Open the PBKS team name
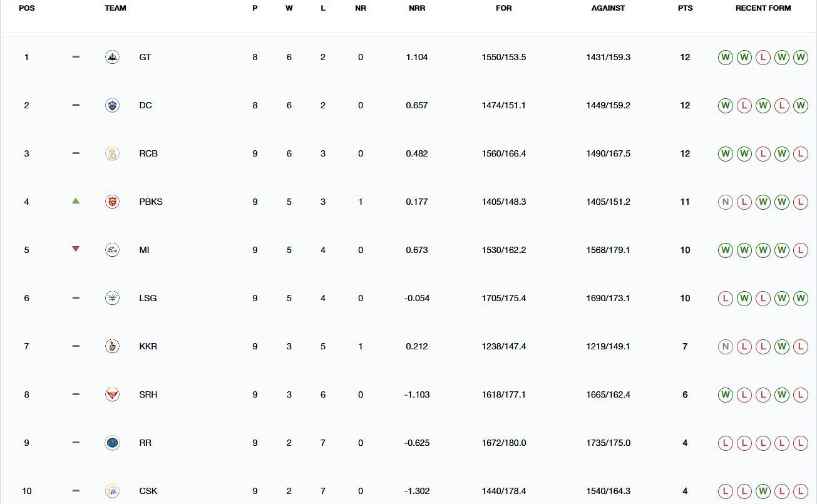This screenshot has width=817, height=504. (151, 202)
